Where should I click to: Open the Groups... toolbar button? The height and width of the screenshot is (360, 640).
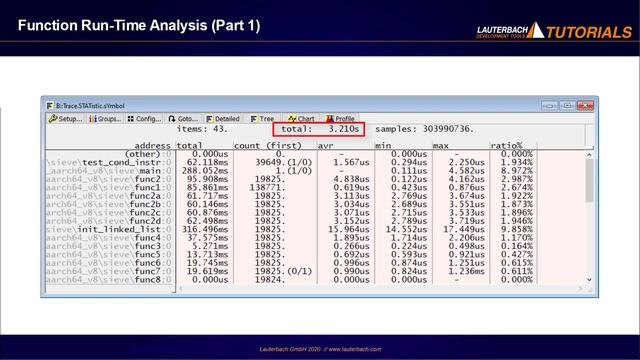click(x=105, y=119)
